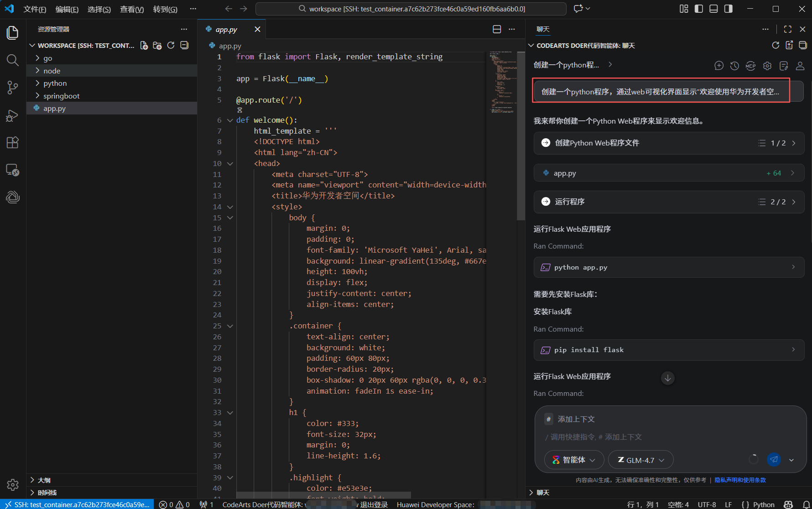Toggle the bottom panel layout button

point(714,9)
